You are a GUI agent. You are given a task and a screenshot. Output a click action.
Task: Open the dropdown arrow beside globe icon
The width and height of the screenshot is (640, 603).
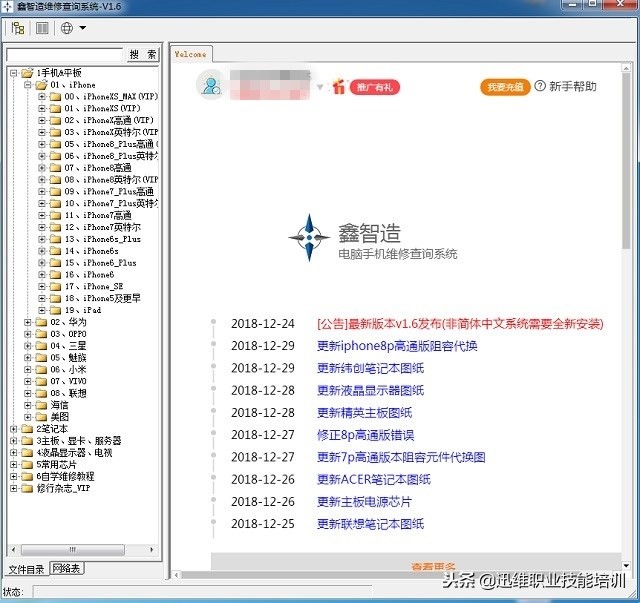click(x=83, y=28)
